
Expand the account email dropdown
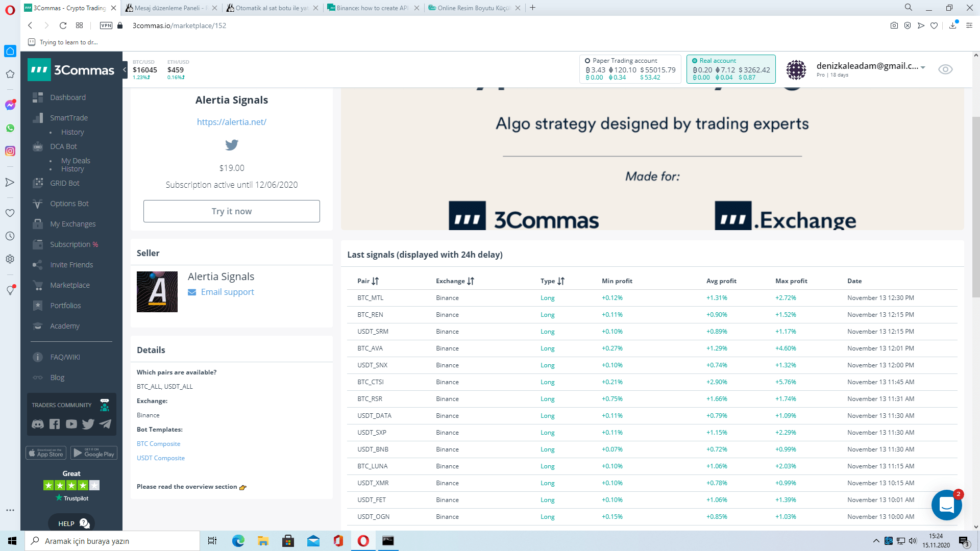(923, 67)
